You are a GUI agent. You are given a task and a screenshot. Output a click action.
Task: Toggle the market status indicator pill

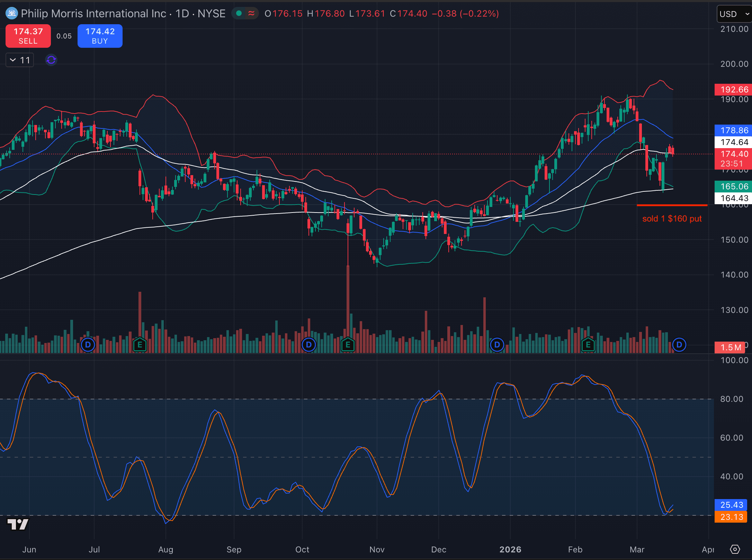(239, 13)
